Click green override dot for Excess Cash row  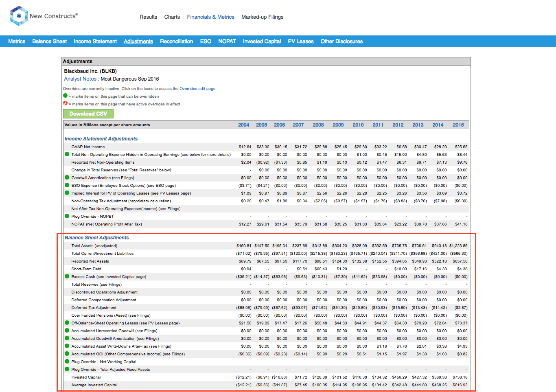pos(67,276)
